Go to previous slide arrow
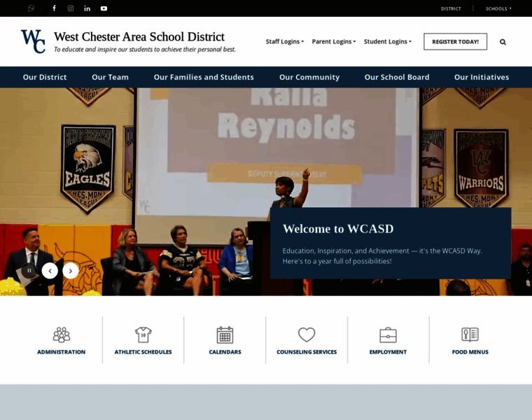Viewport: 532px width, 420px height. (50, 271)
